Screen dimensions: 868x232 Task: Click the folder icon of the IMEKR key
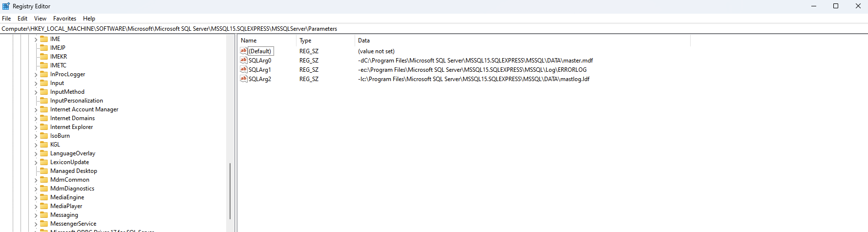[44, 56]
